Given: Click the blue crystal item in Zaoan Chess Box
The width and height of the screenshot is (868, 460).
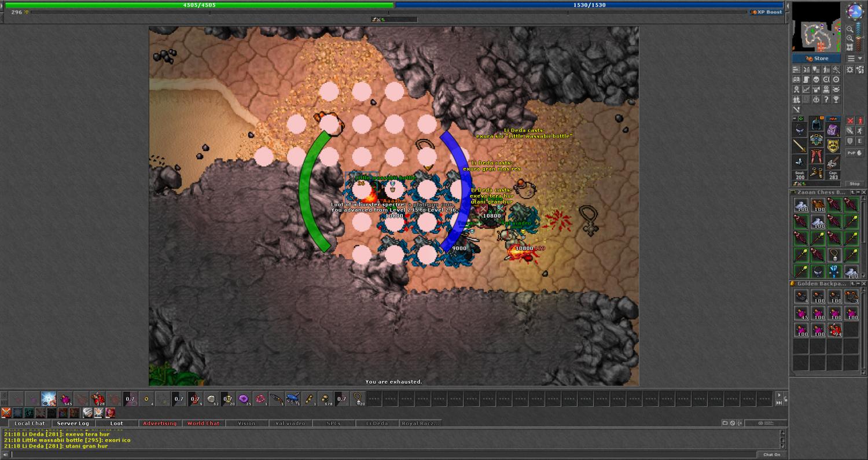Looking at the screenshot, I should coord(834,271).
